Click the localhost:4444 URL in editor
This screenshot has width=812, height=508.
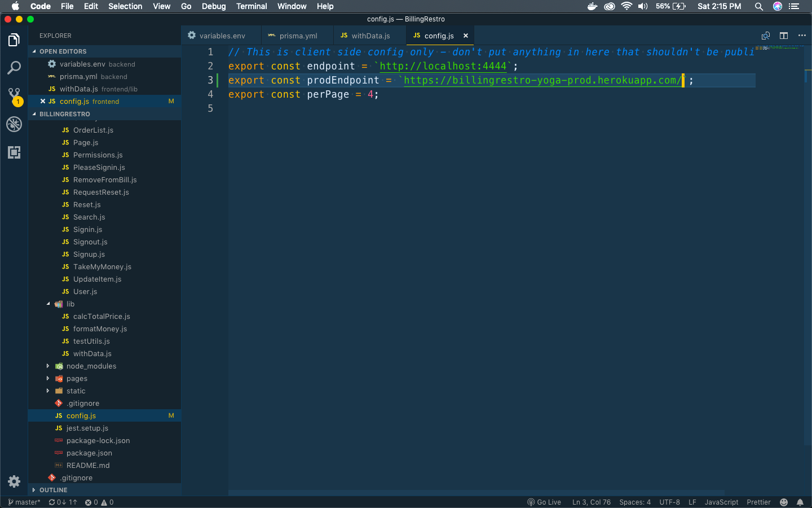pyautogui.click(x=443, y=66)
